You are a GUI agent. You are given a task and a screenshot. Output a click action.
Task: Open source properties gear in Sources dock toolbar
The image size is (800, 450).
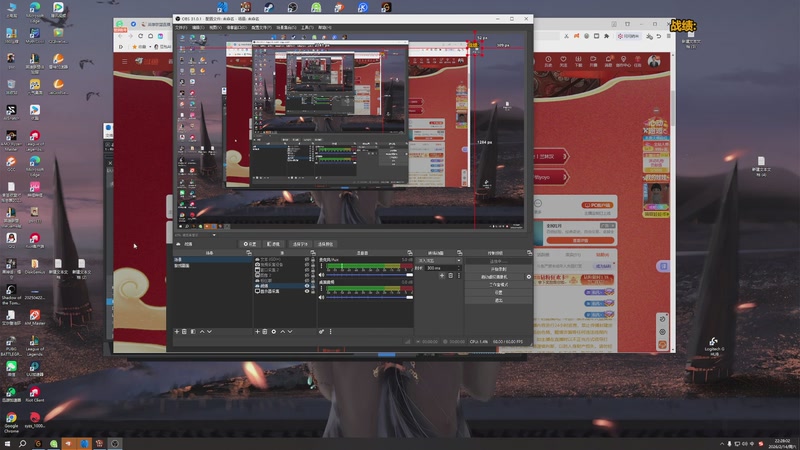click(274, 332)
